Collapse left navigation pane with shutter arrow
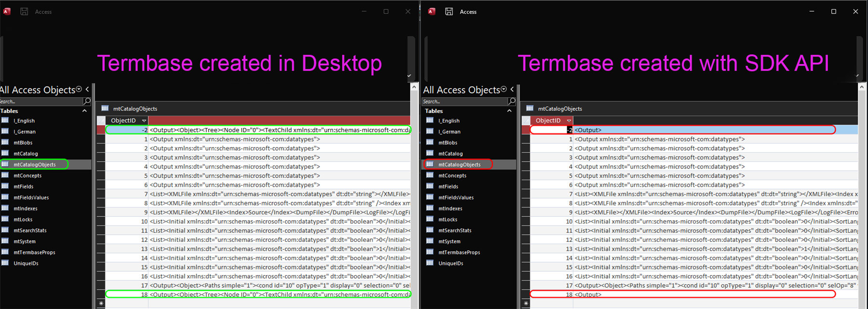The height and width of the screenshot is (309, 868). coord(87,89)
